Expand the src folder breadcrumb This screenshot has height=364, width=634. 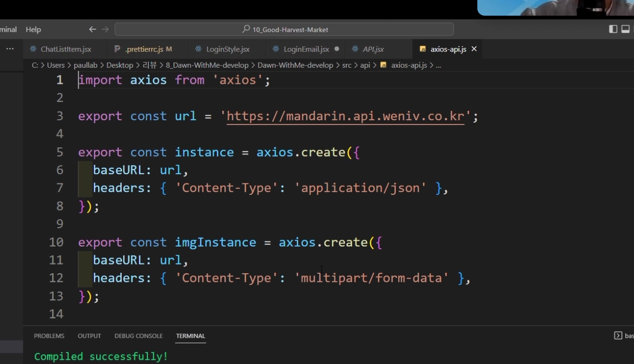tap(346, 65)
